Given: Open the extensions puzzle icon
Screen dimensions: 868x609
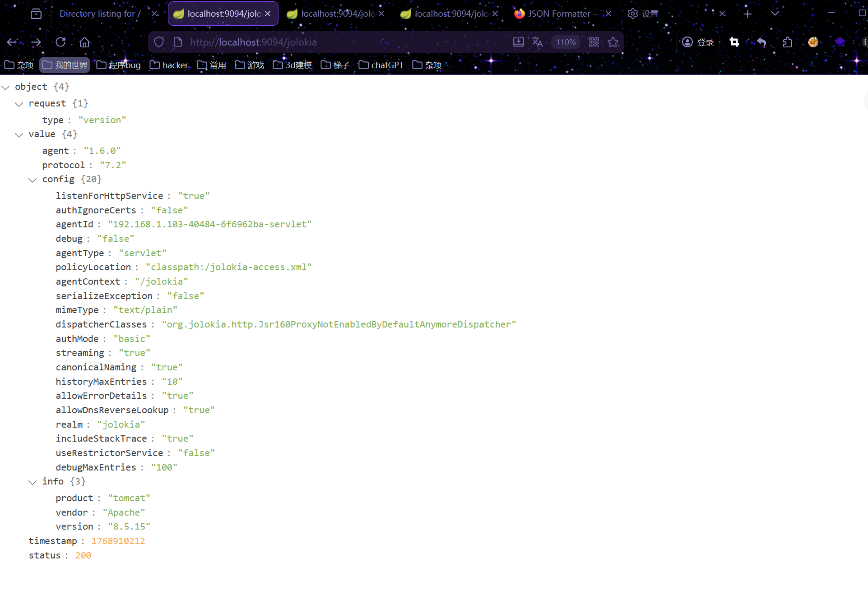Looking at the screenshot, I should pyautogui.click(x=788, y=42).
